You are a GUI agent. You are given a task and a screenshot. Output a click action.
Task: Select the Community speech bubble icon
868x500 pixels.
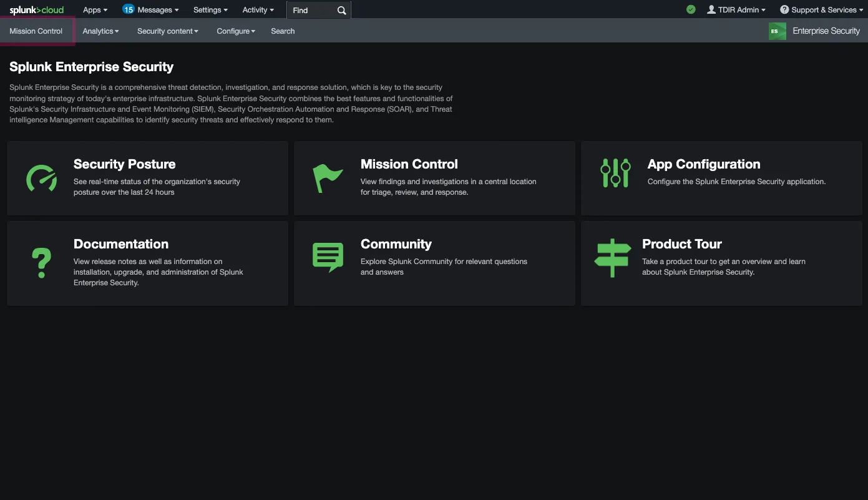pyautogui.click(x=328, y=256)
